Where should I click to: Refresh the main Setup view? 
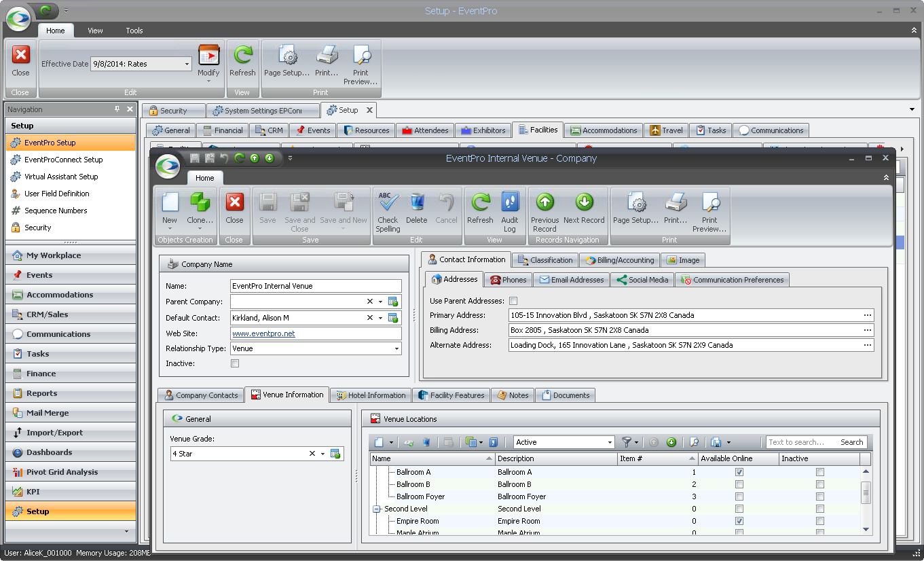click(x=242, y=55)
